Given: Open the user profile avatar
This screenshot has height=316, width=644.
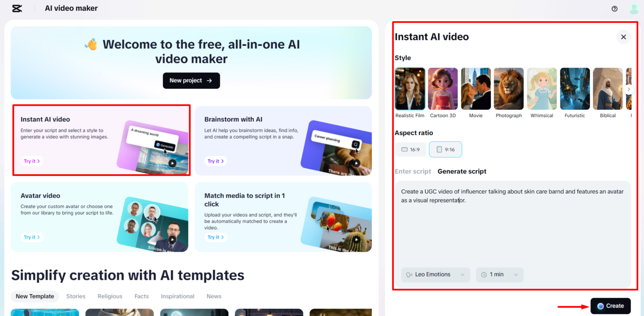Looking at the screenshot, I should tap(634, 9).
